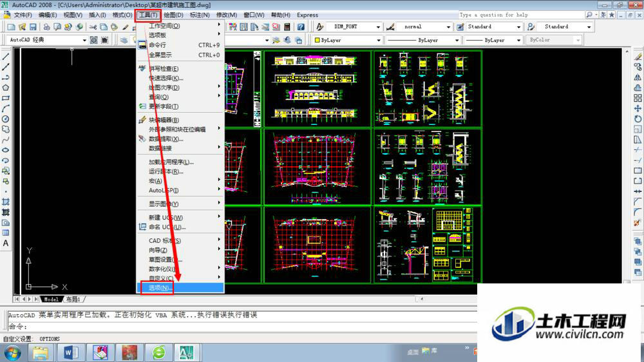Select the Rectangle drawing tool
644x362 pixels.
tap(6, 98)
